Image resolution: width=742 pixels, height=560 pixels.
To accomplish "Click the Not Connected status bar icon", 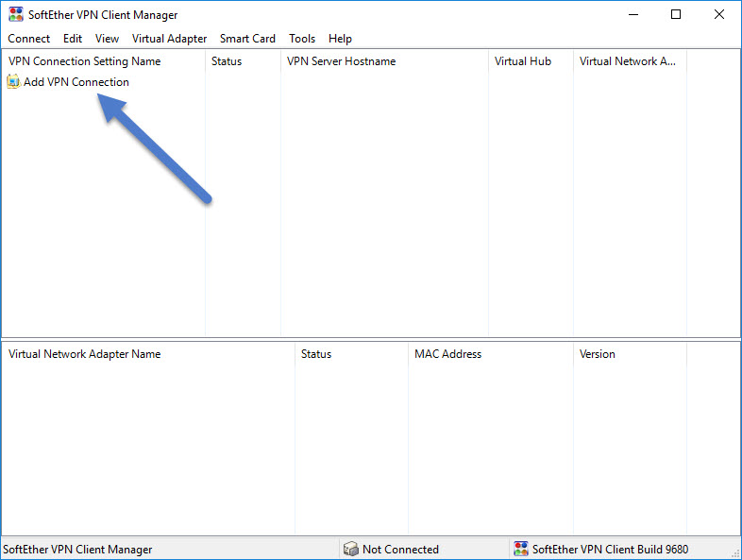I will coord(350,549).
